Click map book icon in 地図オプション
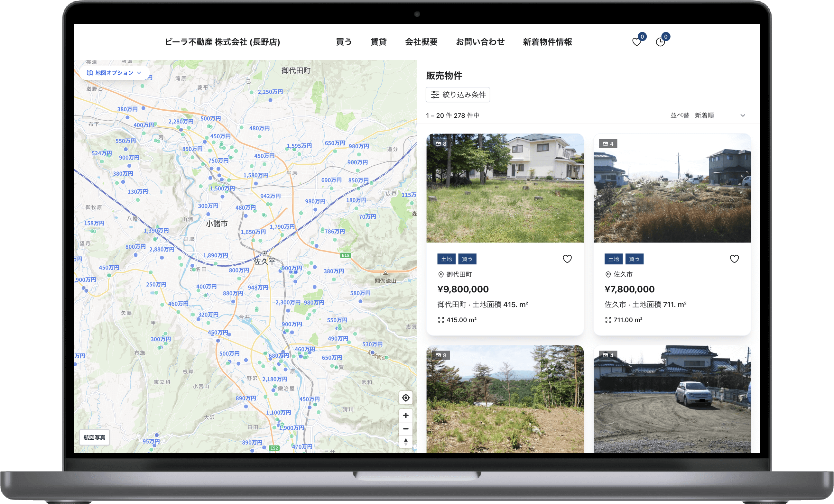This screenshot has height=504, width=834. [x=90, y=73]
